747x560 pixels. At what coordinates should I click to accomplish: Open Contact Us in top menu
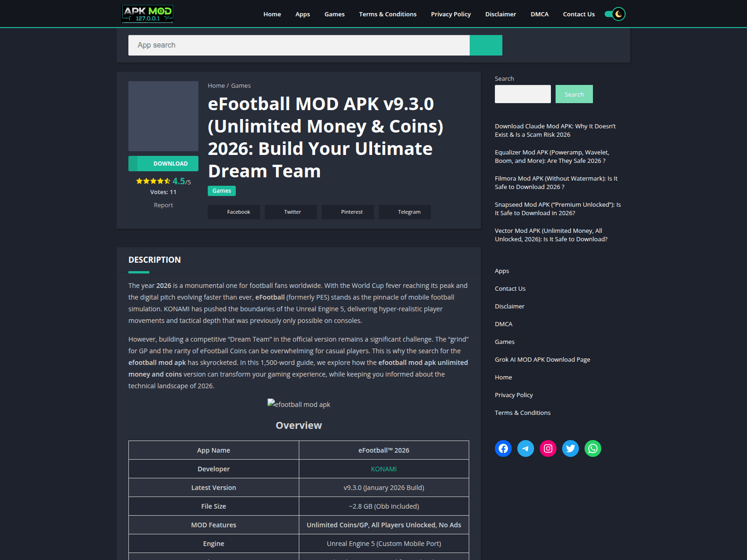tap(578, 14)
